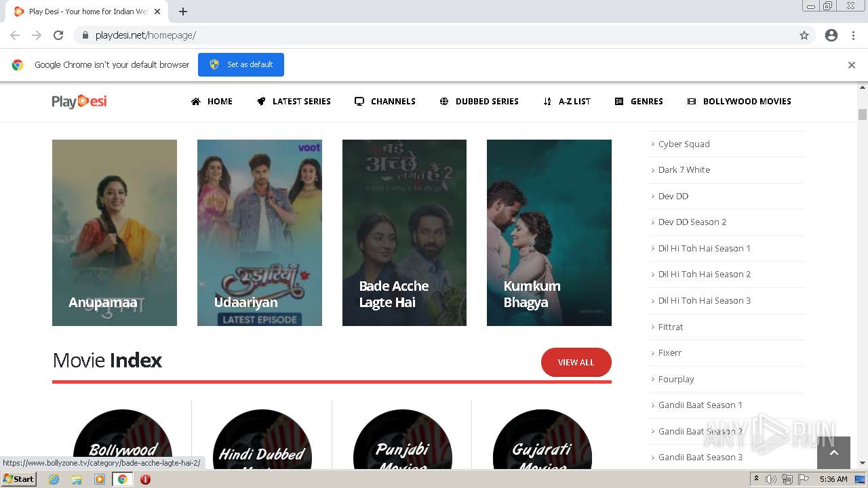Open the Gujarati Movies circle
Screen dimensions: 868x488
pyautogui.click(x=542, y=439)
